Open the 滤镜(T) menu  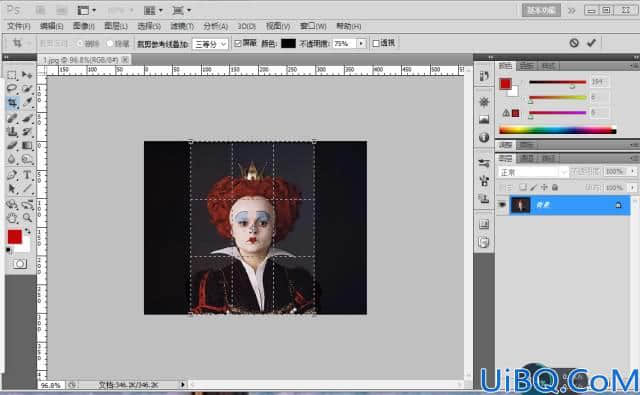tap(182, 26)
